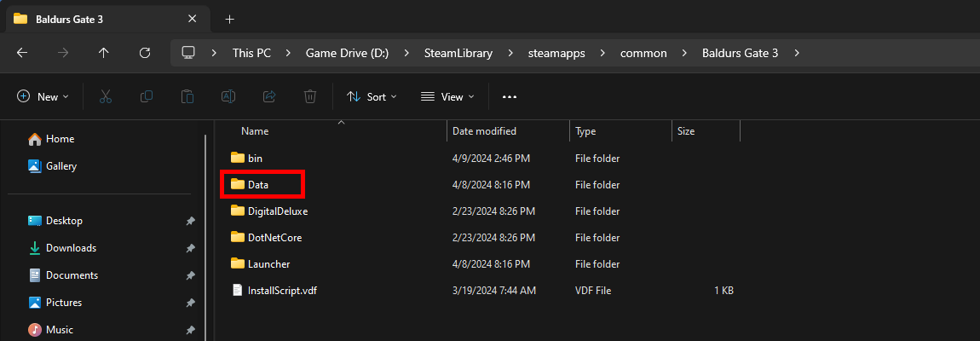Click the Paste clipboard icon
Screen dimensions: 980x341
(x=187, y=97)
